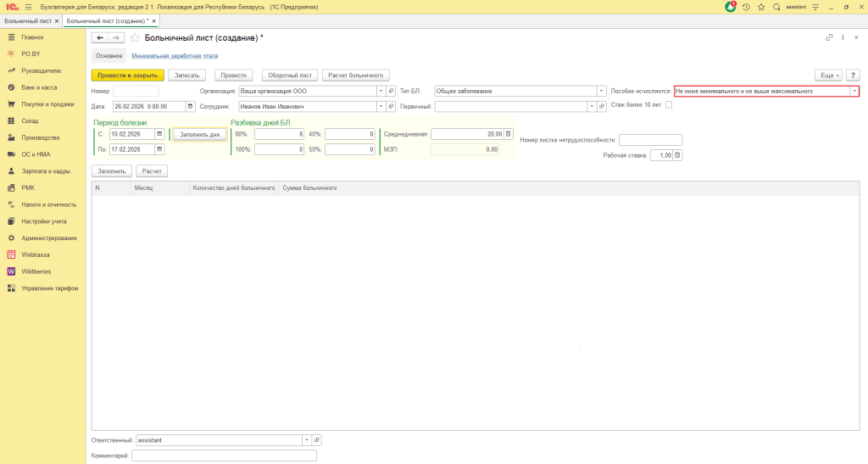Open calculator for Среднедневная field

(509, 134)
